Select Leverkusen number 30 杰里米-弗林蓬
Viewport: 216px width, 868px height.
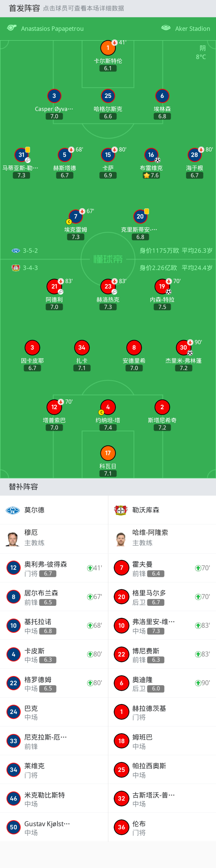tap(183, 348)
